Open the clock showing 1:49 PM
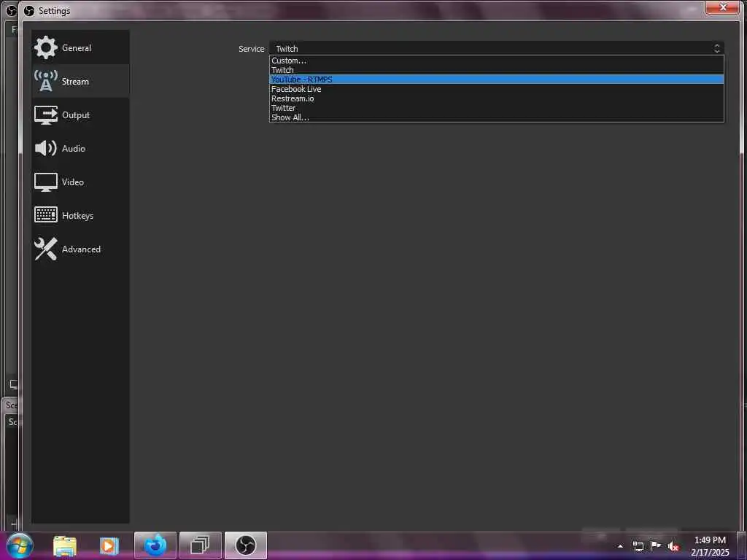 click(710, 546)
